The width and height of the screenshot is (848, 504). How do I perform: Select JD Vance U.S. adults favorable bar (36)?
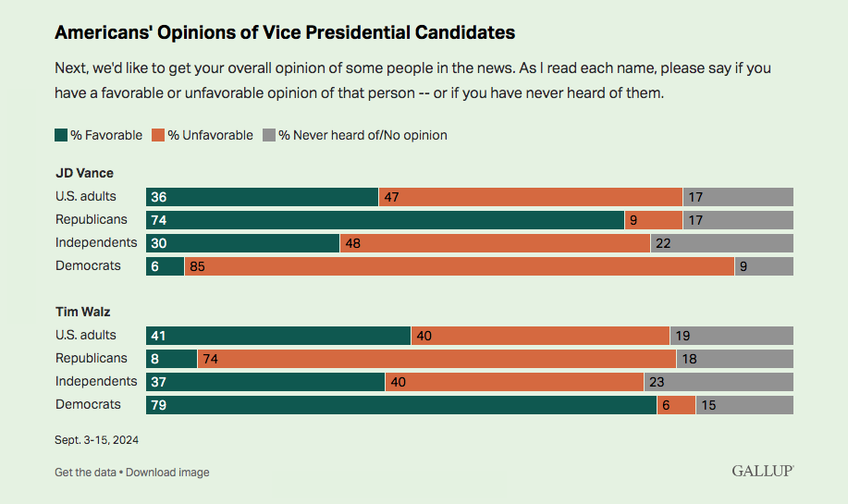coord(262,197)
